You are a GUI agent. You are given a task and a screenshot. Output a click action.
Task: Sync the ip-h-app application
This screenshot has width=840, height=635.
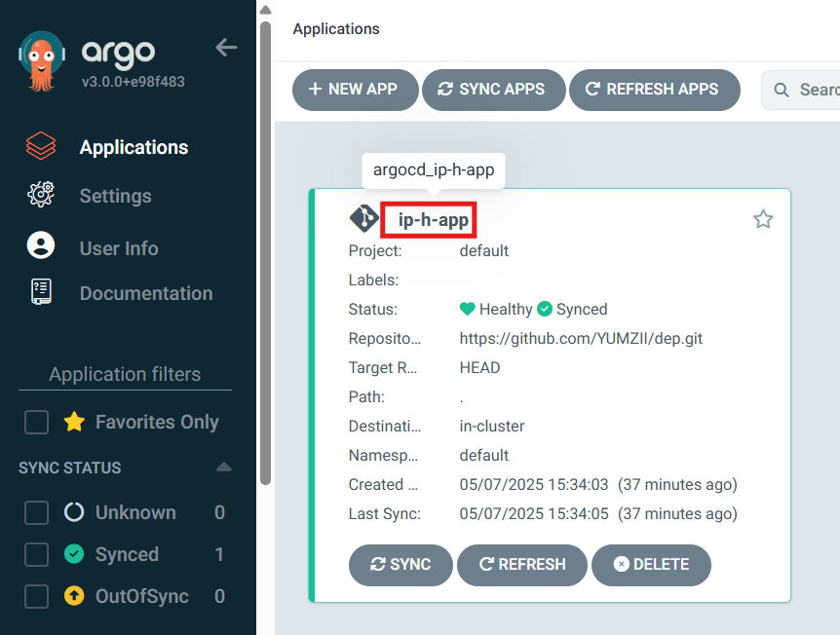pos(401,565)
